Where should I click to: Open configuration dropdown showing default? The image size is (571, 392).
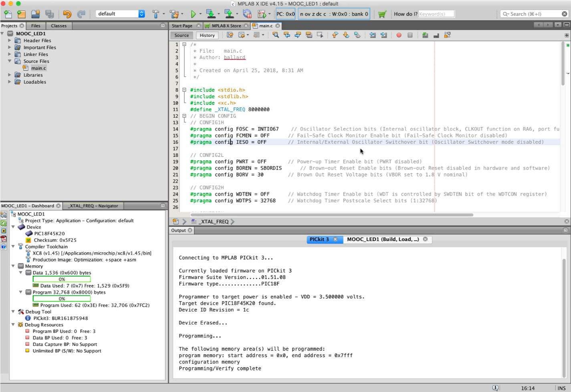point(120,14)
